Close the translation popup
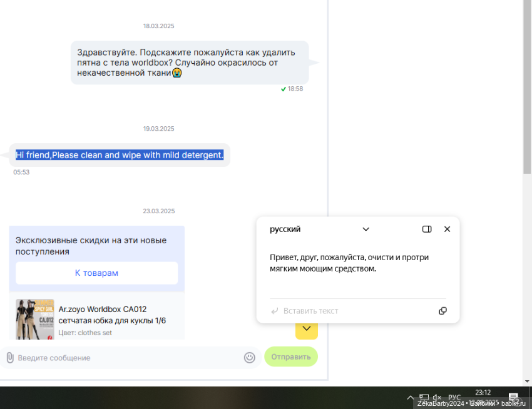Image resolution: width=532 pixels, height=409 pixels. 447,230
